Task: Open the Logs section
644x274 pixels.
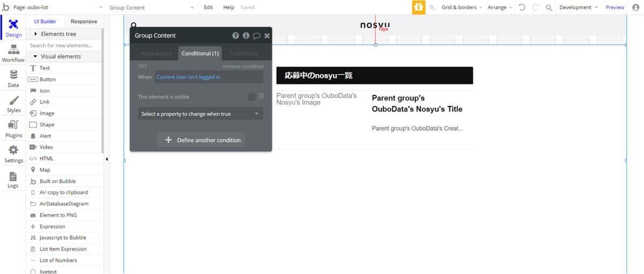Action: point(13,179)
